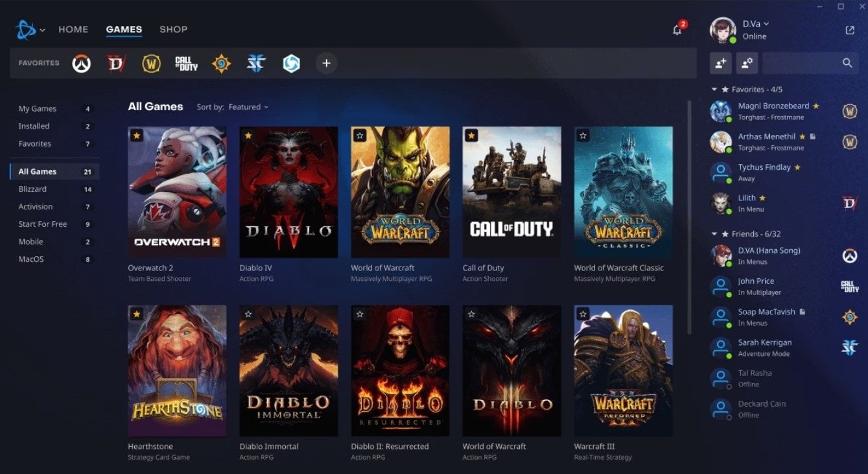This screenshot has width=868, height=474.
Task: Open the friend settings icon button
Action: click(x=747, y=63)
